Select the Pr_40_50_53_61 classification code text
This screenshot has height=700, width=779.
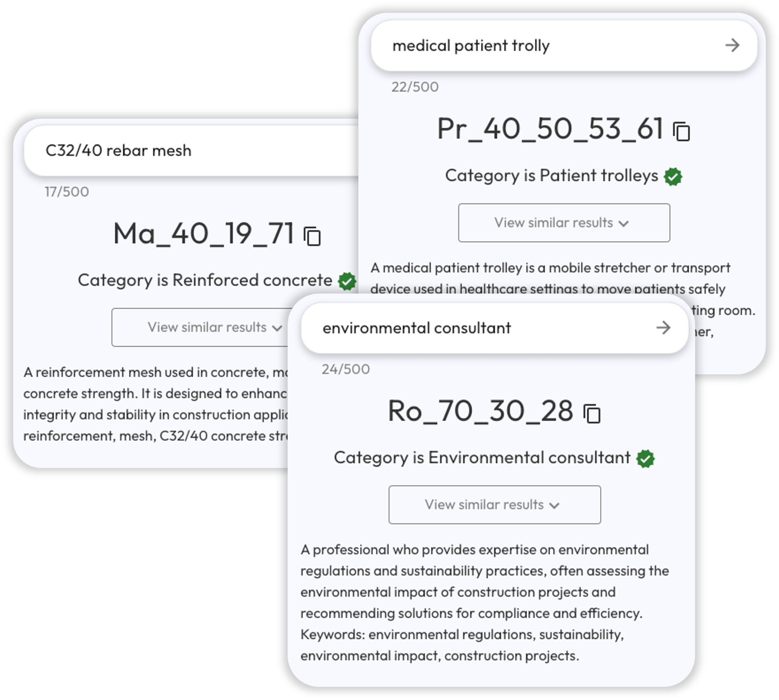pyautogui.click(x=550, y=129)
